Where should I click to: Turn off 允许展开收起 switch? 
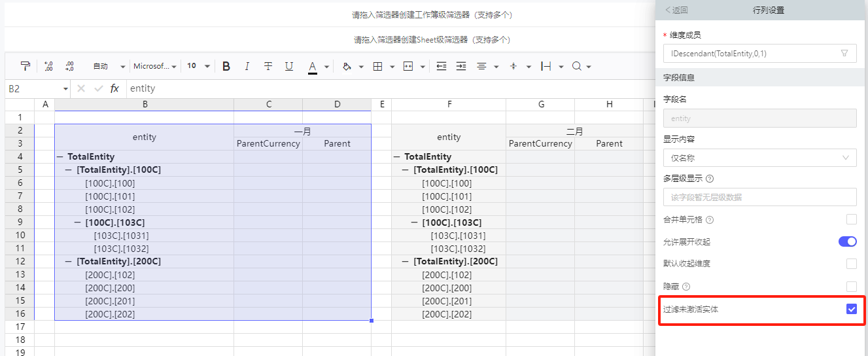tap(847, 241)
